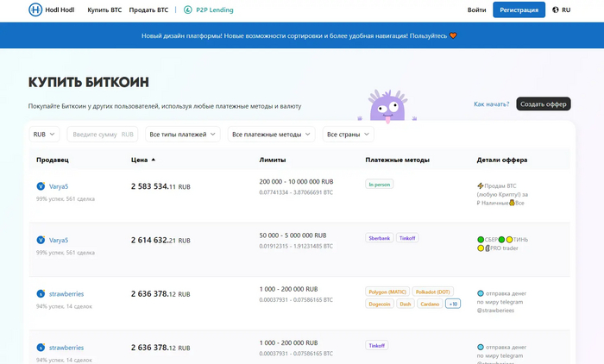This screenshot has width=604, height=364.
Task: Expand the +10 more payment methods badge
Action: [453, 304]
